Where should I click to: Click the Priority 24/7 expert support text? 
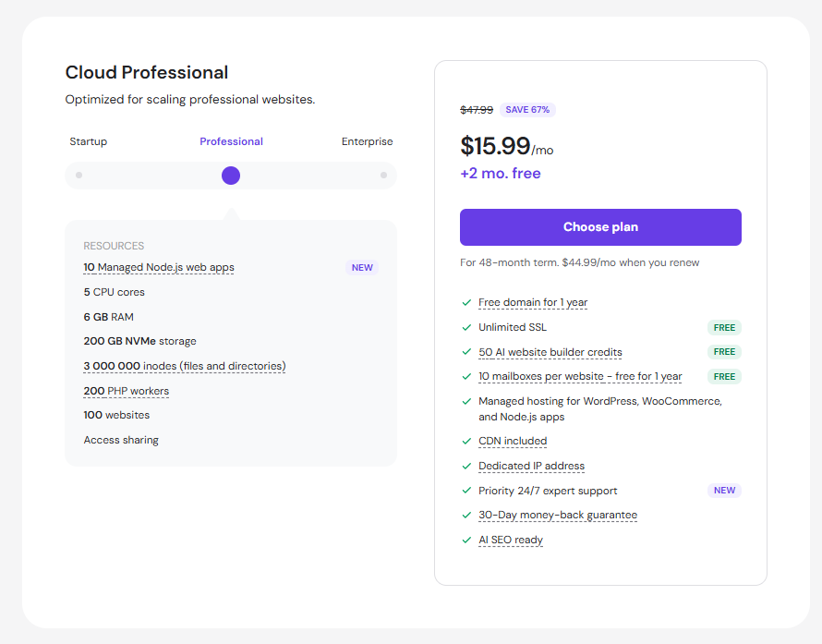[x=548, y=491]
